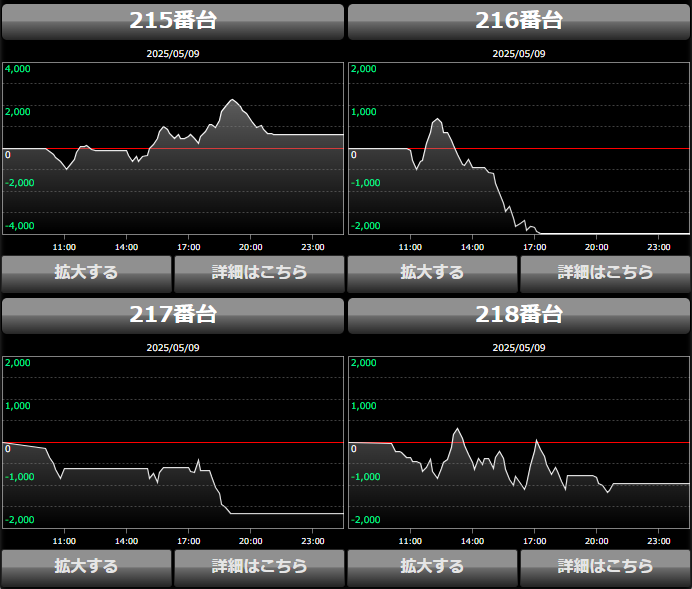Click the 4,000 axis label on 215番台 graph
The width and height of the screenshot is (692, 589).
coord(18,69)
